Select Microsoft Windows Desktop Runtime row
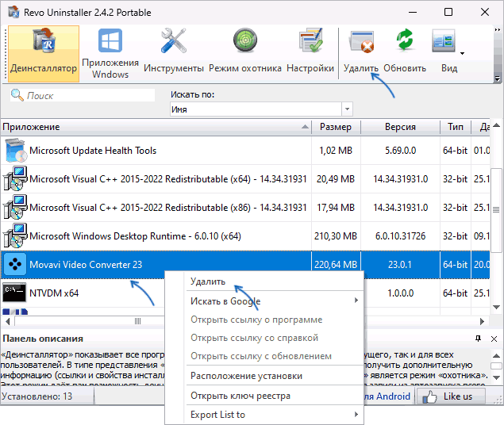The height and width of the screenshot is (425, 504). [245, 236]
